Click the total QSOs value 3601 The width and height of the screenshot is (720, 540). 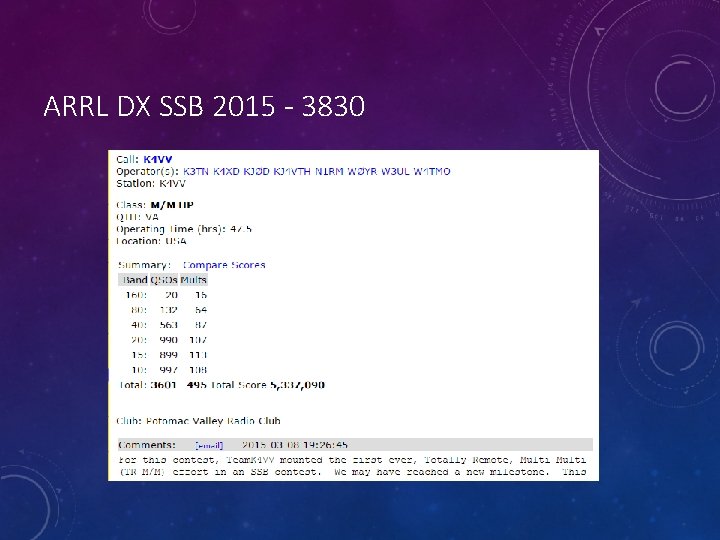coord(164,385)
